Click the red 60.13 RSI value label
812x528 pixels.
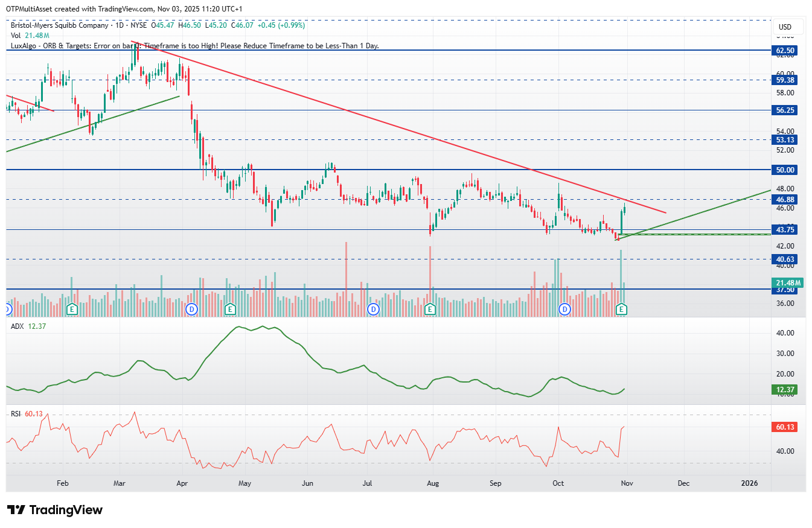[785, 427]
